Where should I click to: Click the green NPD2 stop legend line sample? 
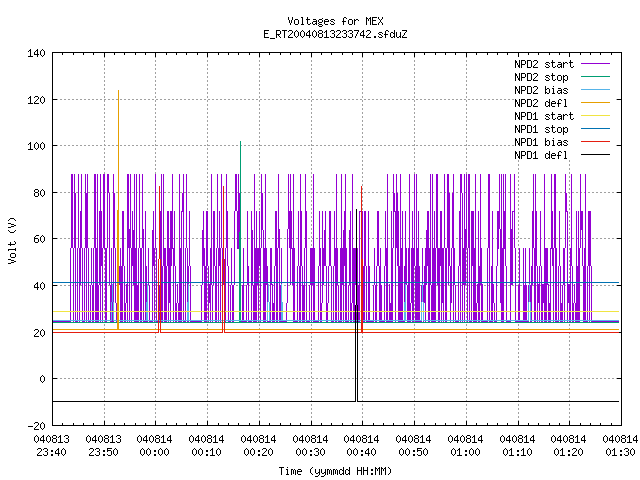pos(595,76)
